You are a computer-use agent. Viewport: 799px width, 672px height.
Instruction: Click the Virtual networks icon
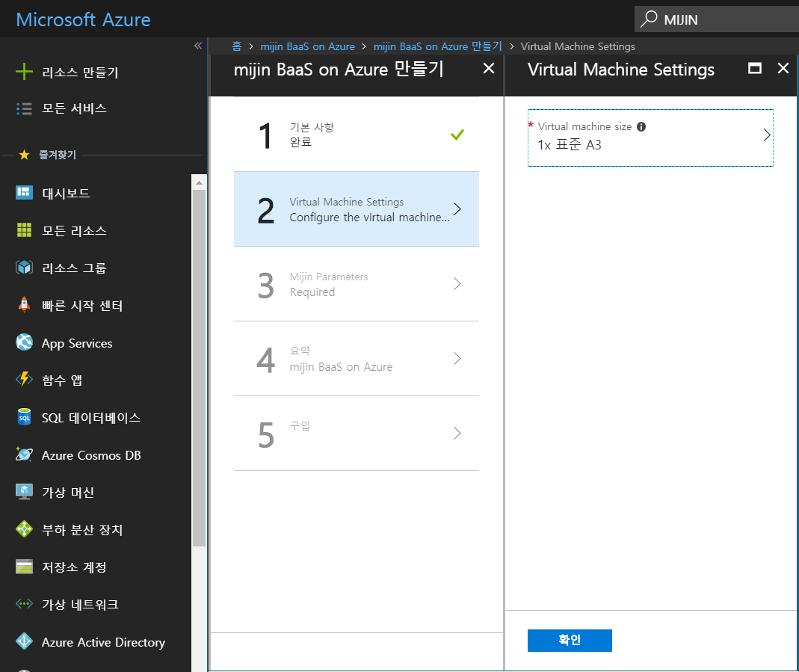tap(24, 604)
